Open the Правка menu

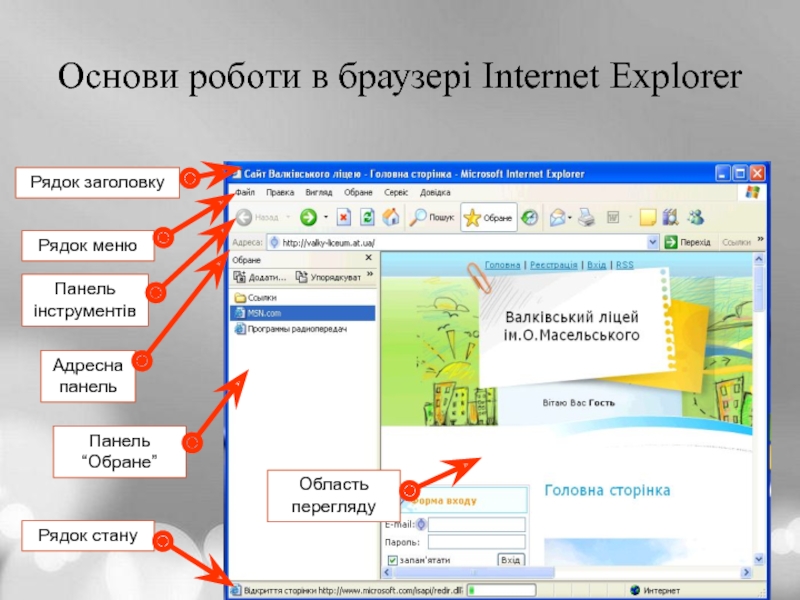280,192
